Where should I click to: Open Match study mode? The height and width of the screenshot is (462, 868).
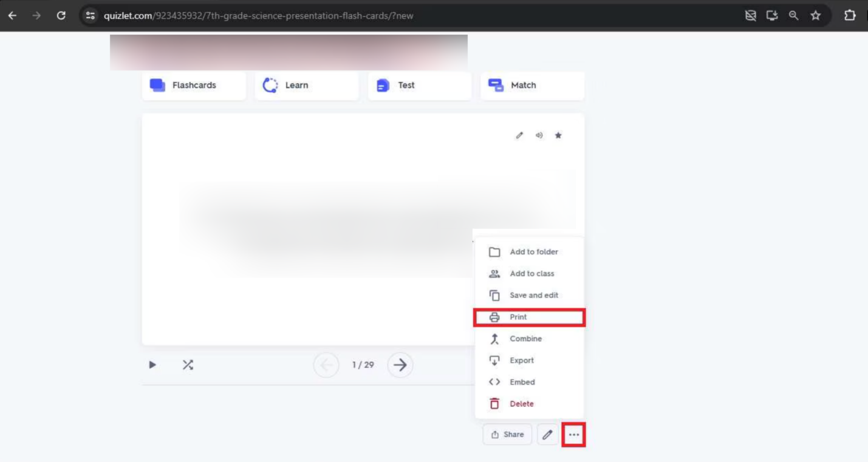pyautogui.click(x=533, y=86)
